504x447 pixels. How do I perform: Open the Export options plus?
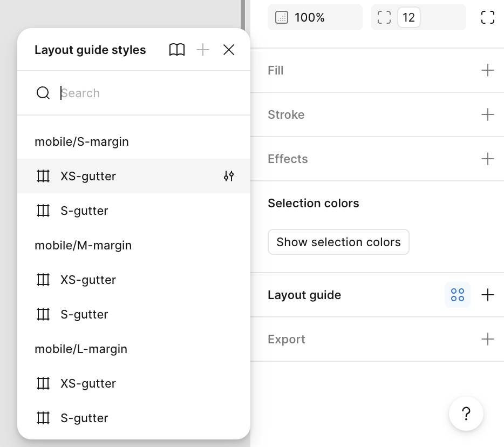pyautogui.click(x=487, y=339)
